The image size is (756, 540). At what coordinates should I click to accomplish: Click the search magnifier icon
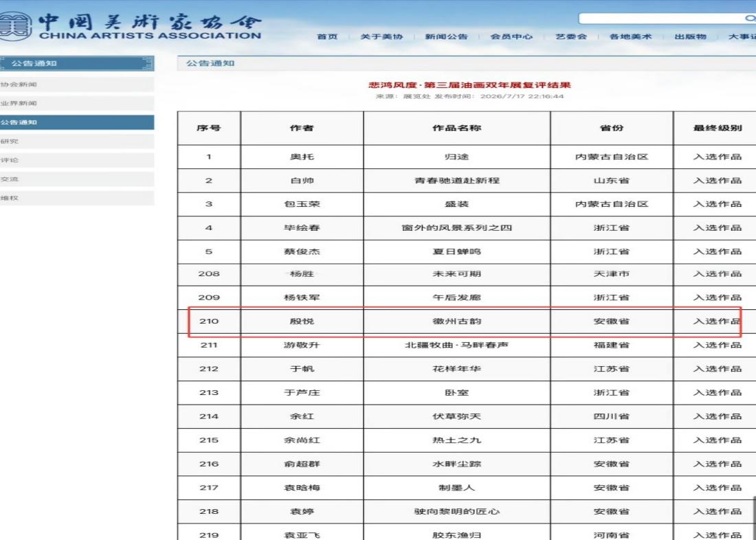coord(751,19)
